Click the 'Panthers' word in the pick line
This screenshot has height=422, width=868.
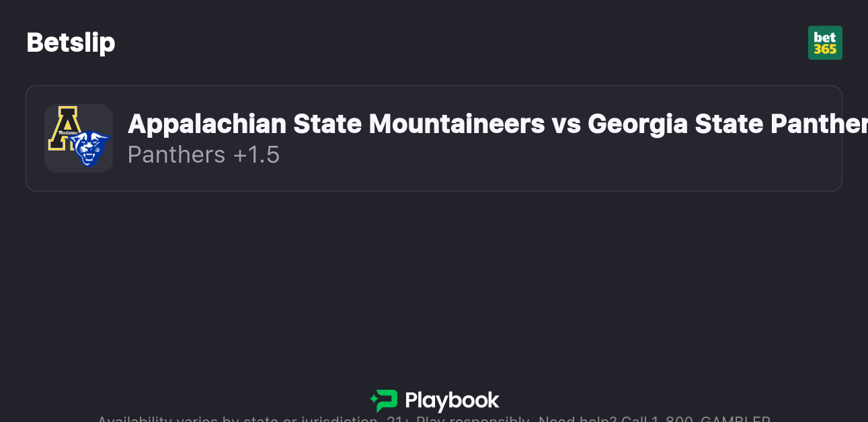pos(176,155)
